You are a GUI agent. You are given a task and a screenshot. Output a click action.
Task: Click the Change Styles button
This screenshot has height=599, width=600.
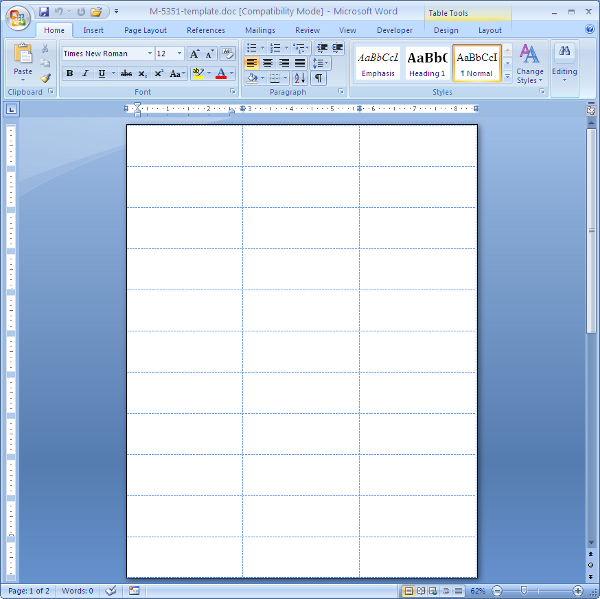[530, 63]
